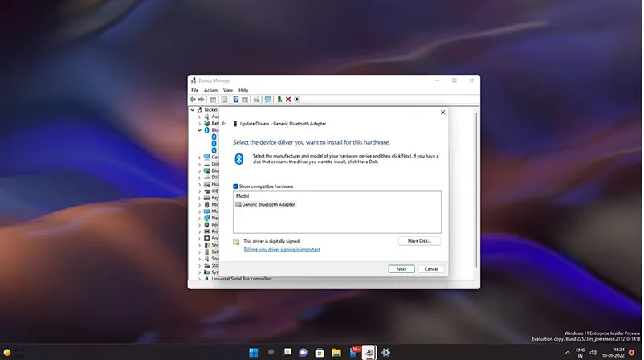644x360 pixels.
Task: Expand the Batteries tree node
Action: coord(200,123)
